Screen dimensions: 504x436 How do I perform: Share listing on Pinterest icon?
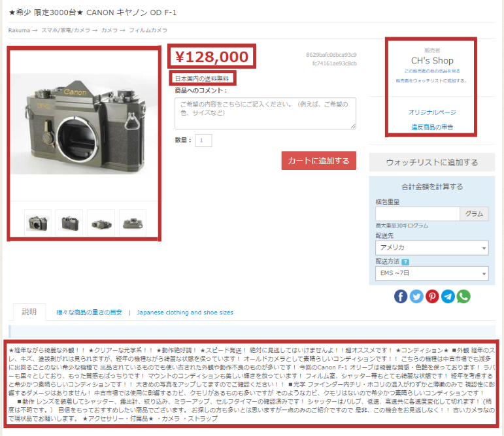click(x=432, y=297)
